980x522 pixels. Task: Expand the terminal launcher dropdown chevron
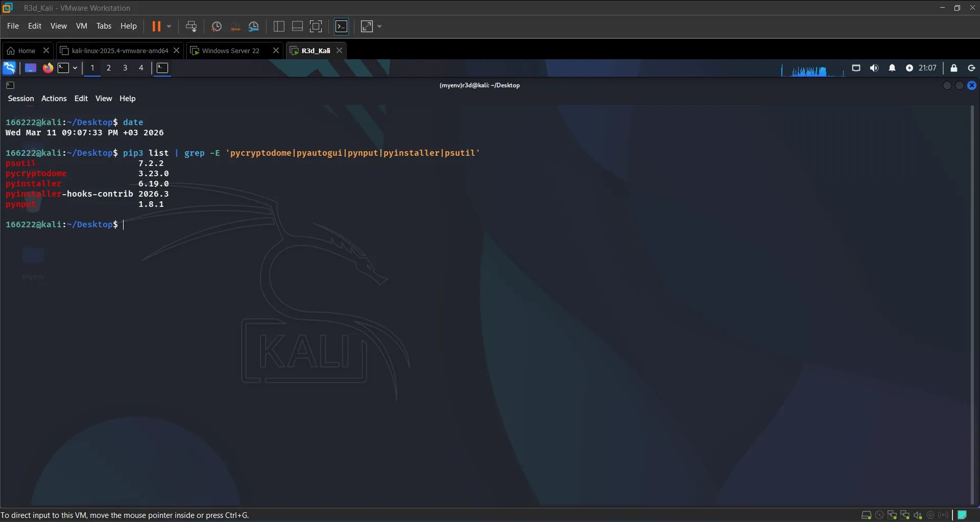[75, 68]
